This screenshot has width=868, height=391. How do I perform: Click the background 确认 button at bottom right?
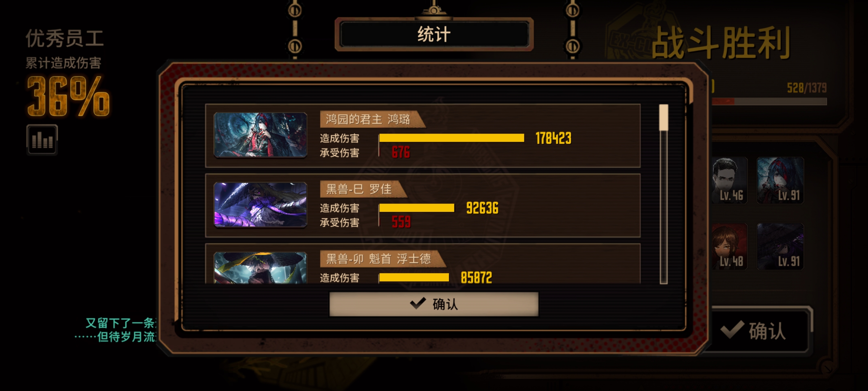point(759,331)
